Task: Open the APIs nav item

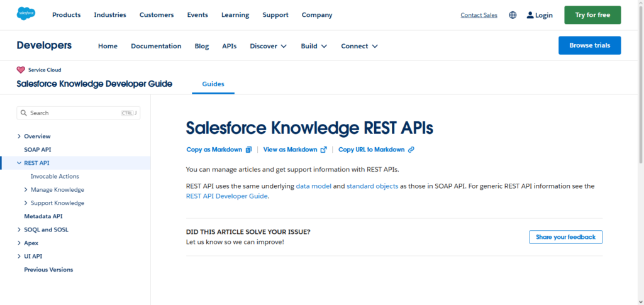Action: 229,46
